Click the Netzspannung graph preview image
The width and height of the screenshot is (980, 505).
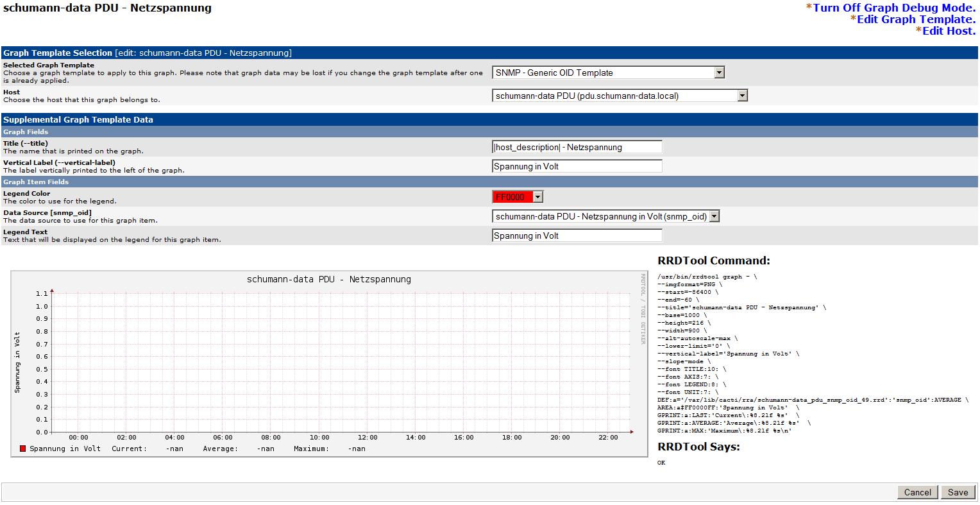[330, 364]
